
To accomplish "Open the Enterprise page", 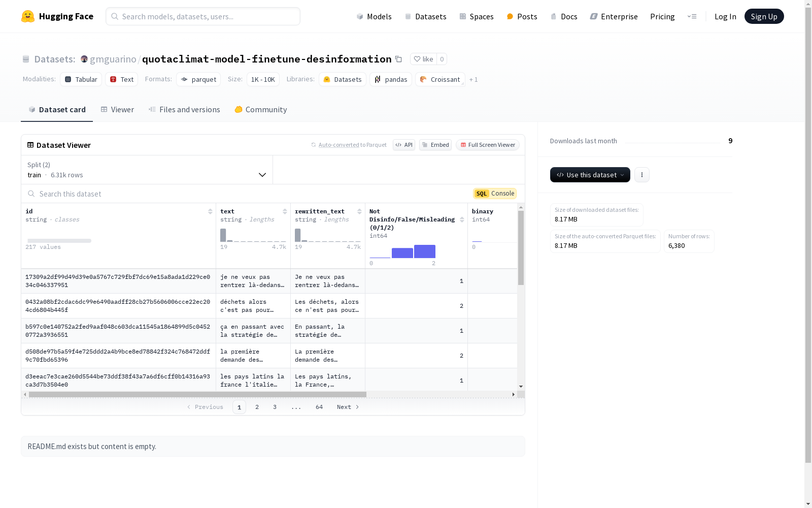I will (x=614, y=16).
